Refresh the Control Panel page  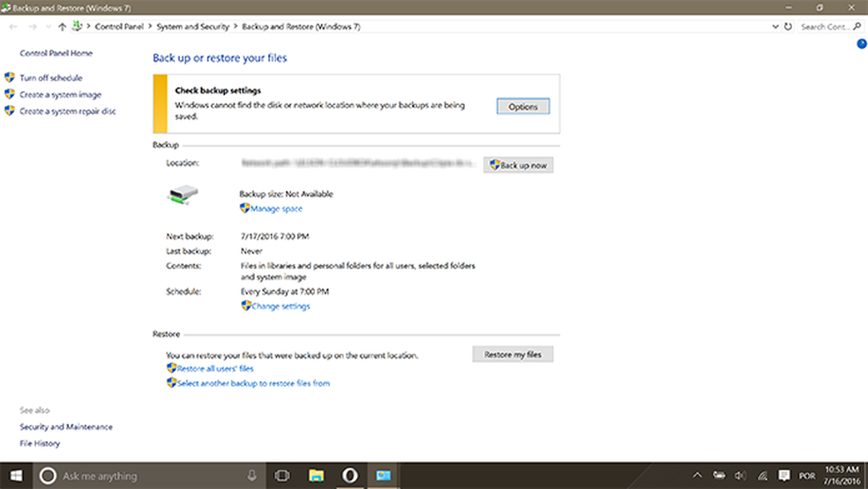click(x=788, y=26)
